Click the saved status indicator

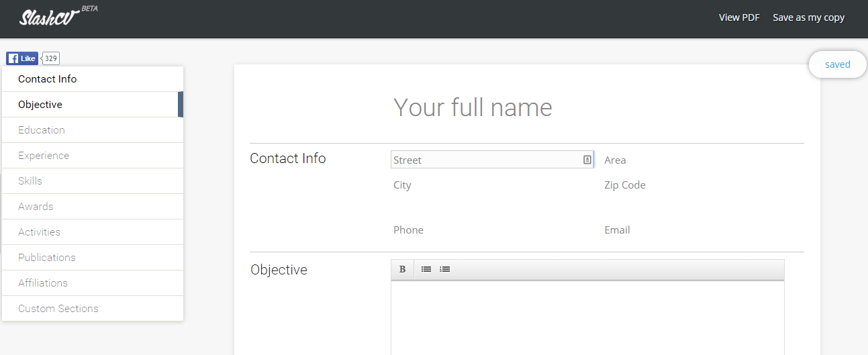837,64
